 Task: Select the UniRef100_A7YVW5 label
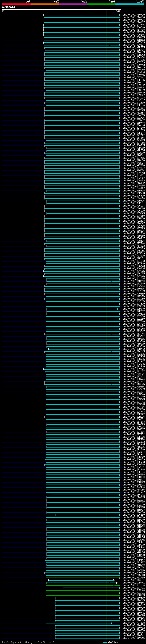[x=133, y=271]
